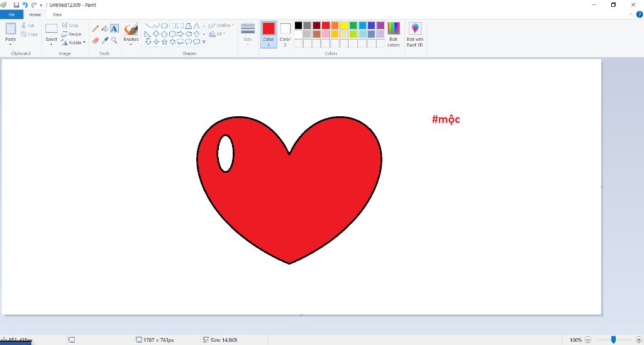Open Edit colors dialog
This screenshot has height=345, width=644.
point(394,35)
